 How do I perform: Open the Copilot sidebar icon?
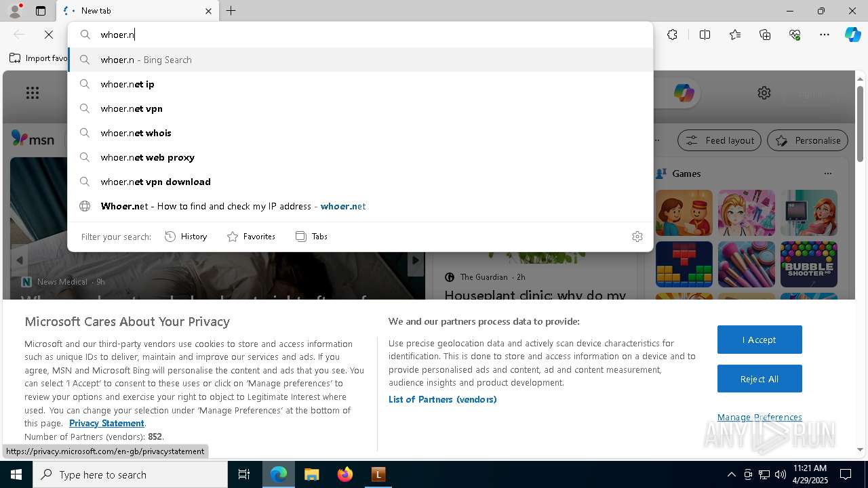click(x=852, y=35)
